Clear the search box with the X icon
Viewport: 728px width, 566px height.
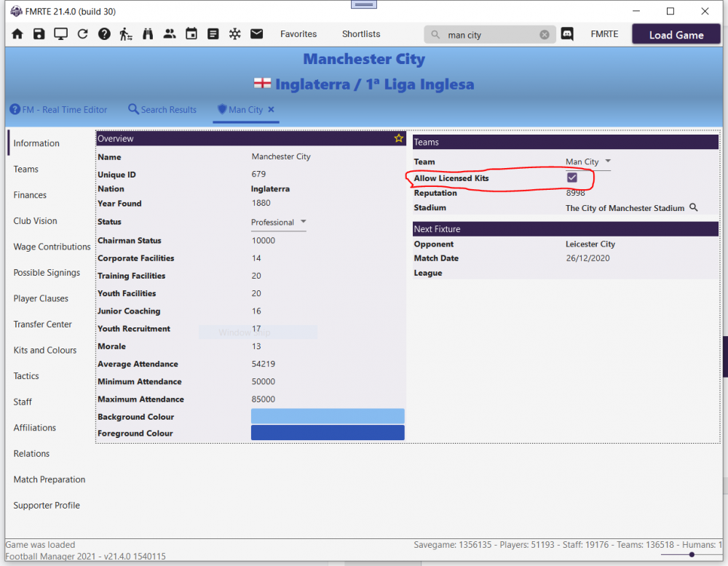545,35
